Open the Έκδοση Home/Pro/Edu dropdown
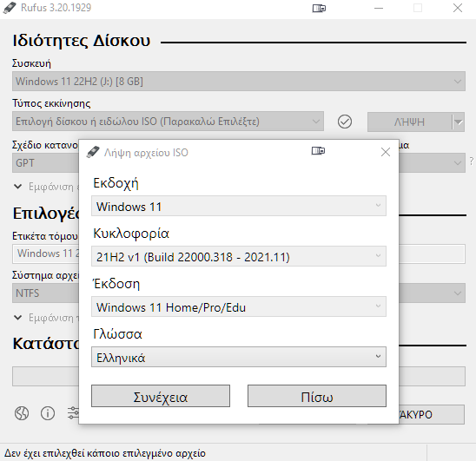Screen dimensions: 476x461 coord(239,306)
